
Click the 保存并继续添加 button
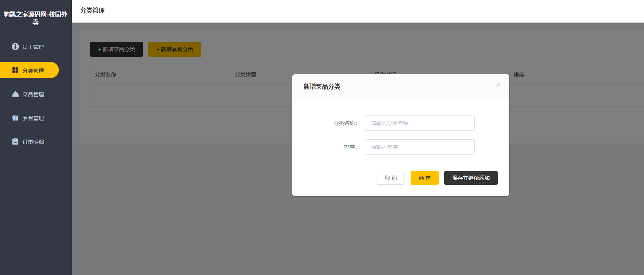coord(471,178)
